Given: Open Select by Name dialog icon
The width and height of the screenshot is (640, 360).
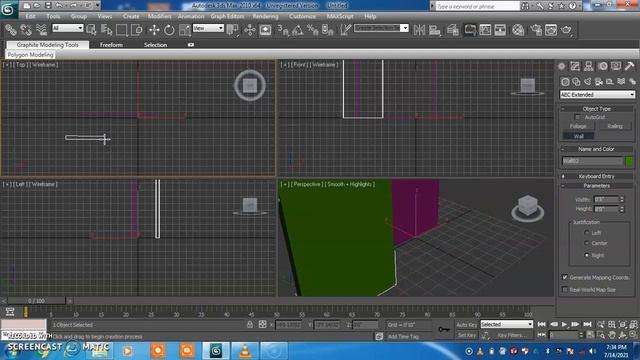Looking at the screenshot, I should click(x=107, y=30).
